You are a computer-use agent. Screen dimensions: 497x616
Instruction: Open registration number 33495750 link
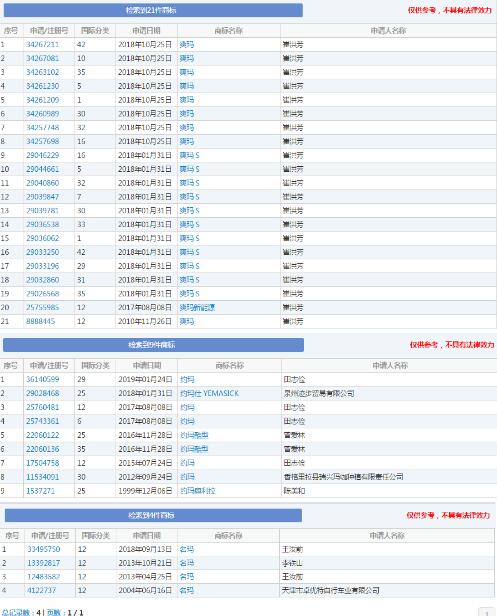pos(43,549)
